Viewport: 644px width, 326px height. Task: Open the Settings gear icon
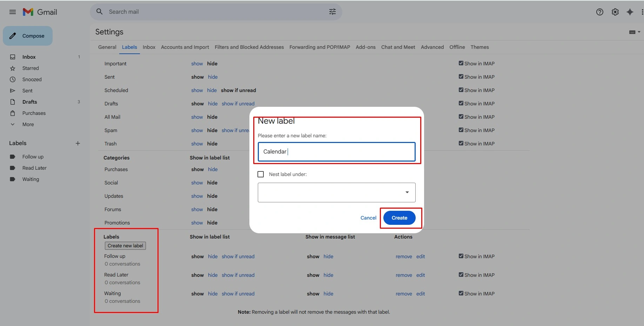615,12
